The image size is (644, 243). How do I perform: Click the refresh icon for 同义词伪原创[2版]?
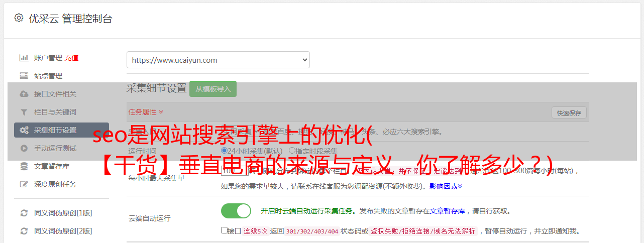tap(24, 231)
